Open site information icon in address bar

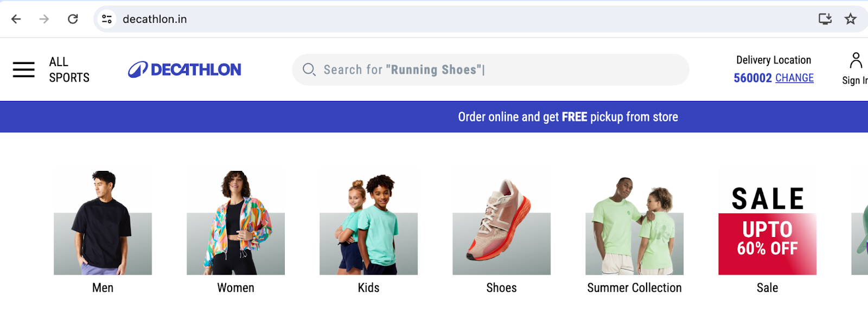[107, 19]
